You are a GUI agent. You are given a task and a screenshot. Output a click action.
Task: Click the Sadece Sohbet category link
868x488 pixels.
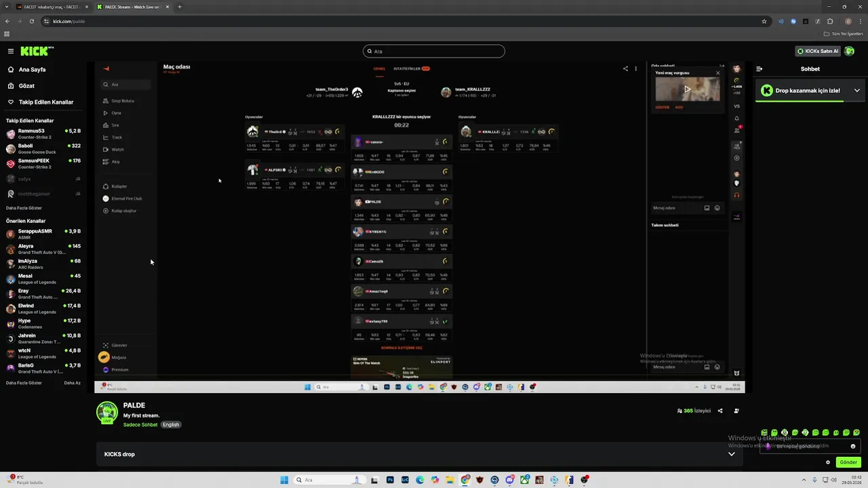(x=140, y=425)
